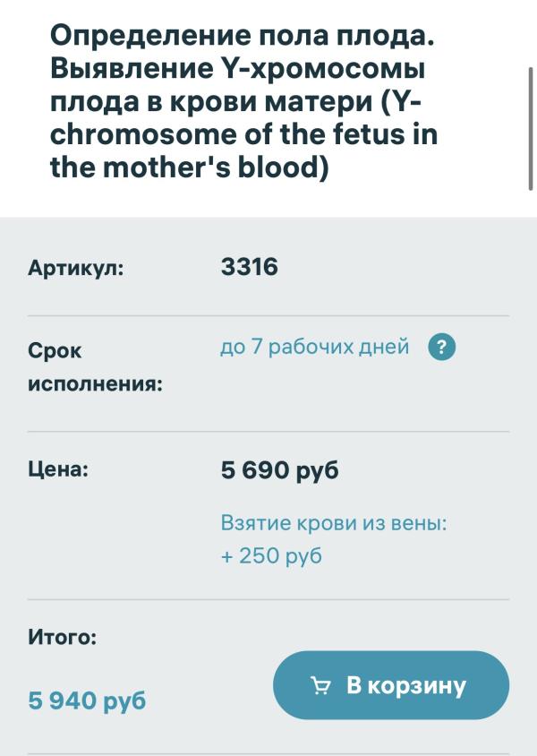Click the 'Артикул:' label

[x=75, y=268]
